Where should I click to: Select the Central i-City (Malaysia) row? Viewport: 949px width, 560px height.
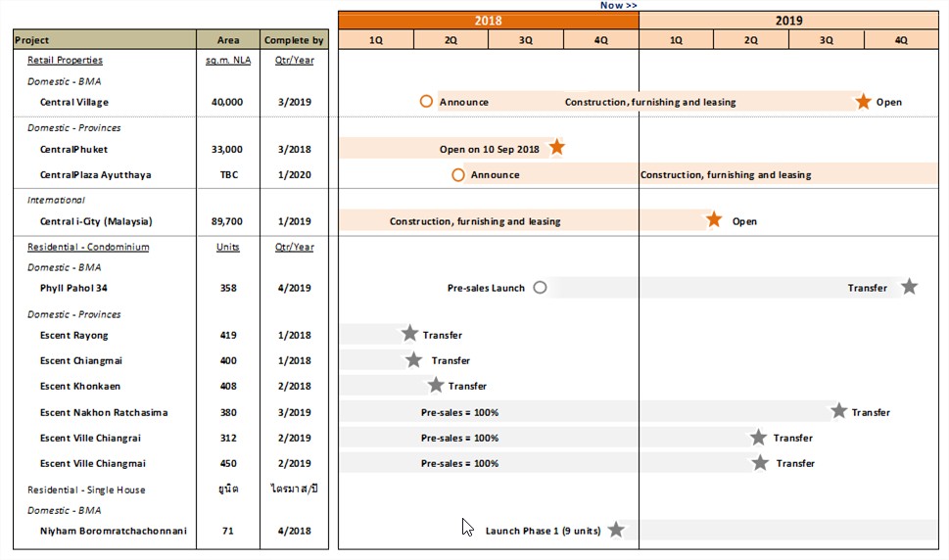point(96,221)
